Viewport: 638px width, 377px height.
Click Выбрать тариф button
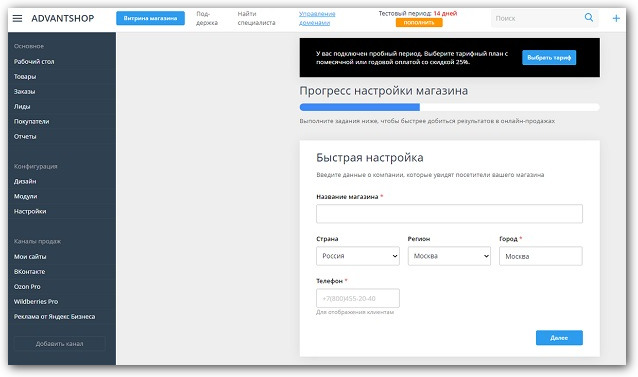[549, 58]
